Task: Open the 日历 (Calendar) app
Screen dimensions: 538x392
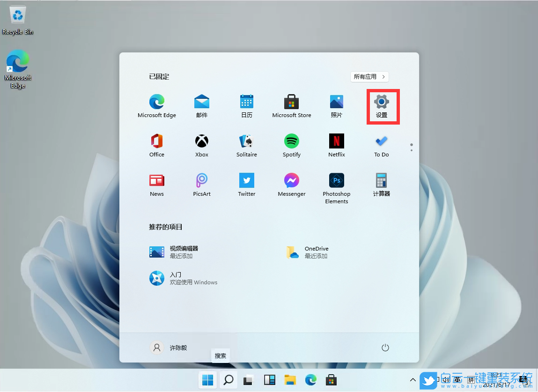Action: click(246, 105)
